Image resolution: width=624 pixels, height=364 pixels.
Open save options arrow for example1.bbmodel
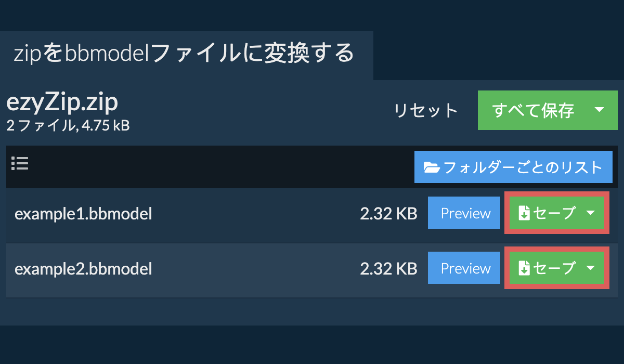(x=591, y=213)
